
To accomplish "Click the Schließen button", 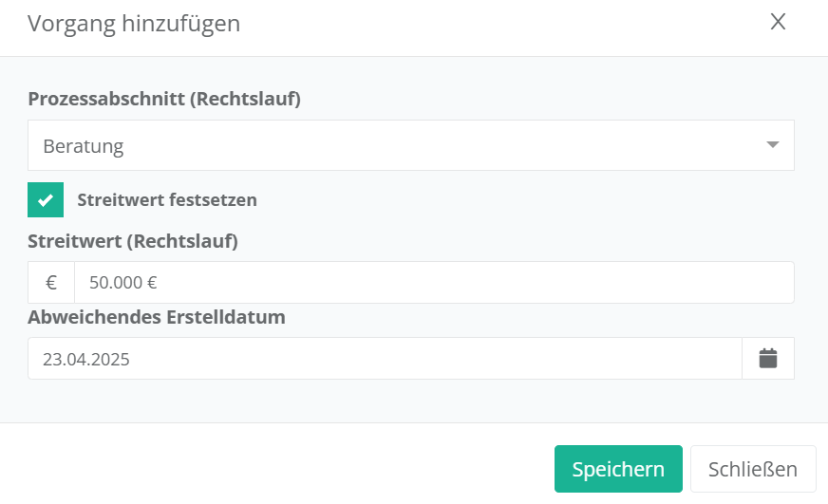I will click(x=752, y=469).
